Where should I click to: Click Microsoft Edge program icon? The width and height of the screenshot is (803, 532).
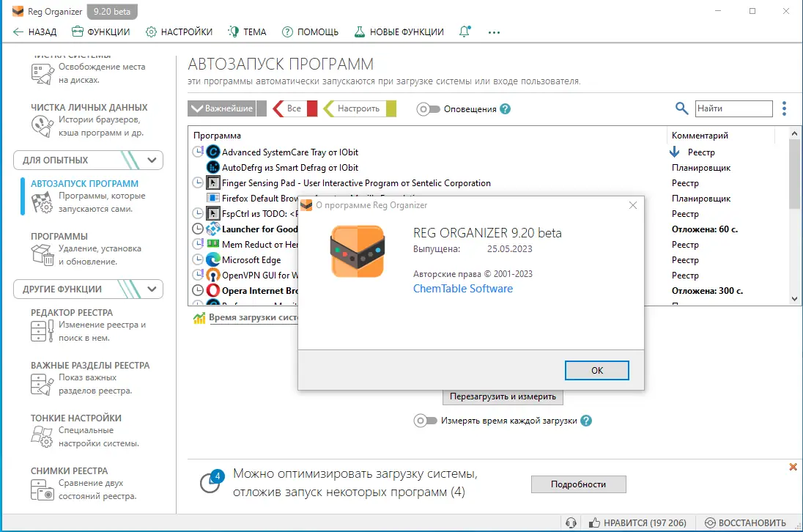point(212,259)
